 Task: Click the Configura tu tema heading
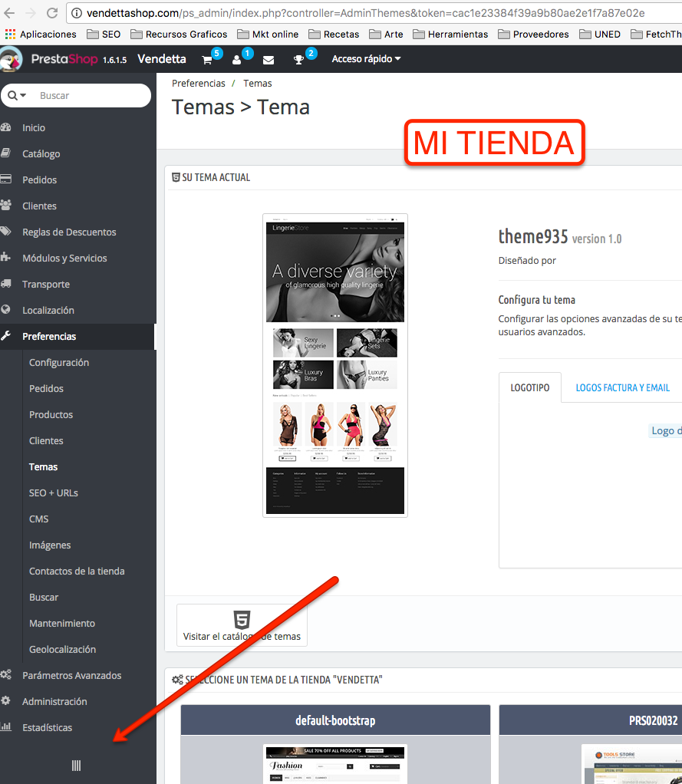pyautogui.click(x=536, y=299)
